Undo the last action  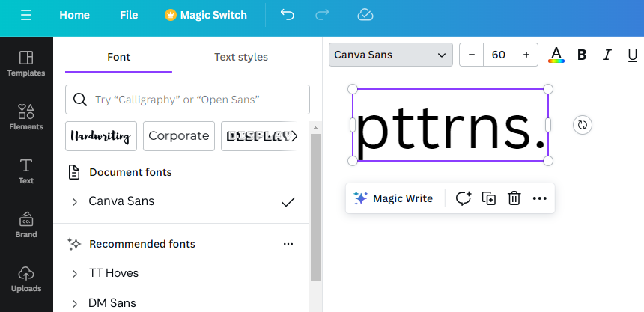tap(288, 15)
